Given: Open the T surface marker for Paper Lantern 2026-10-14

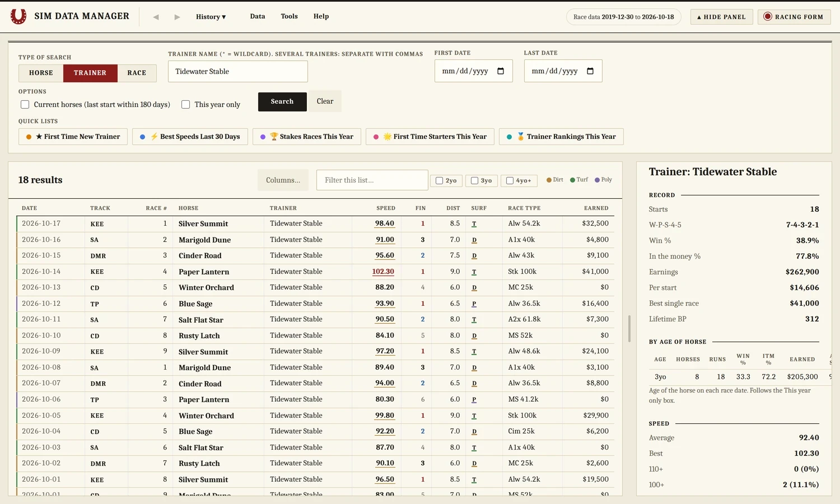Looking at the screenshot, I should pos(474,272).
